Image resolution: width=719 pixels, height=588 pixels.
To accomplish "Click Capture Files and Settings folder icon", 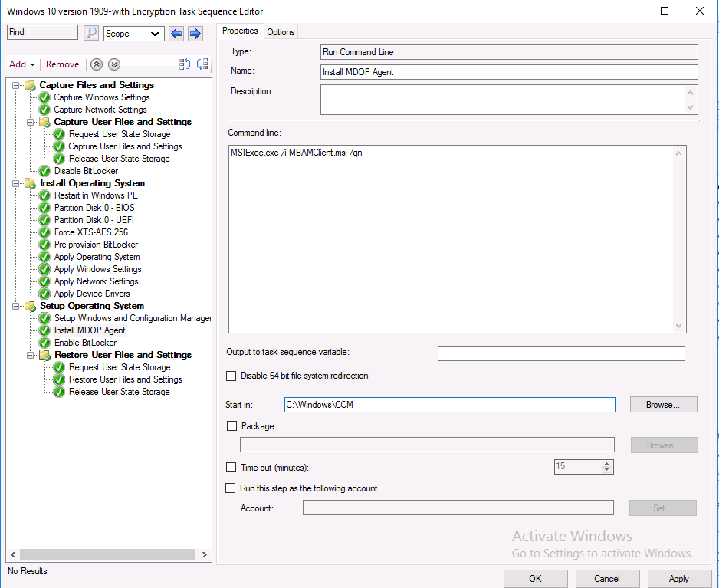I will [x=30, y=85].
